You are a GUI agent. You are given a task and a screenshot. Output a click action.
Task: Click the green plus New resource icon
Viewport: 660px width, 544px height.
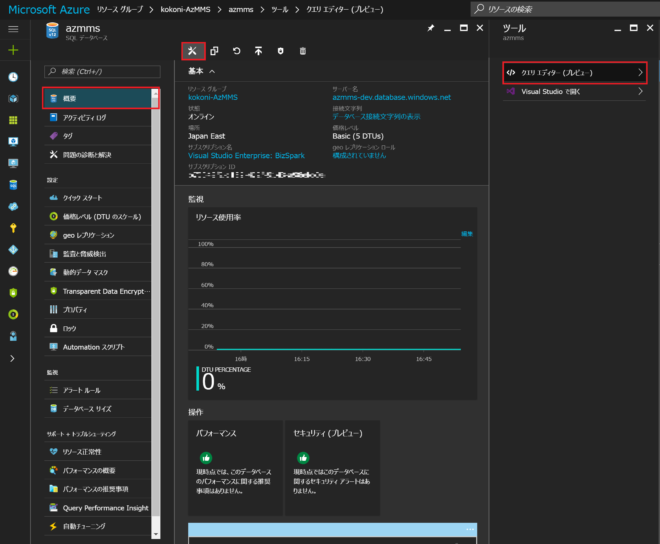pos(13,50)
